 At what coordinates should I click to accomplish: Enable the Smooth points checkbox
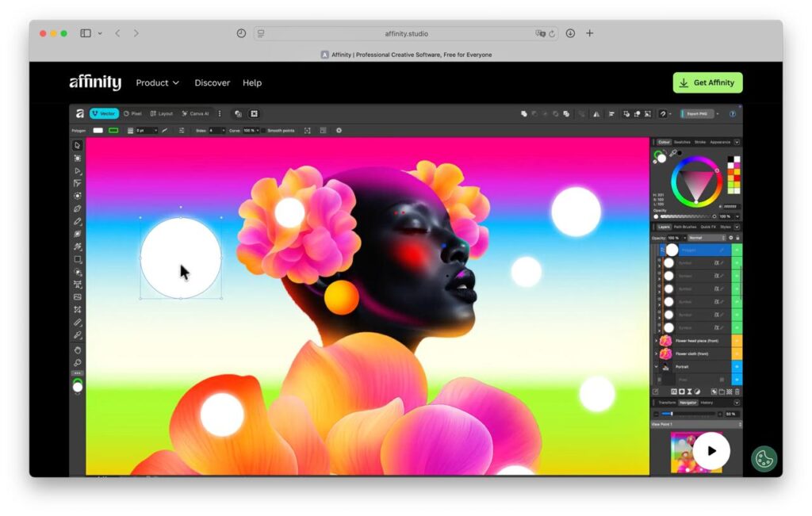[264, 130]
